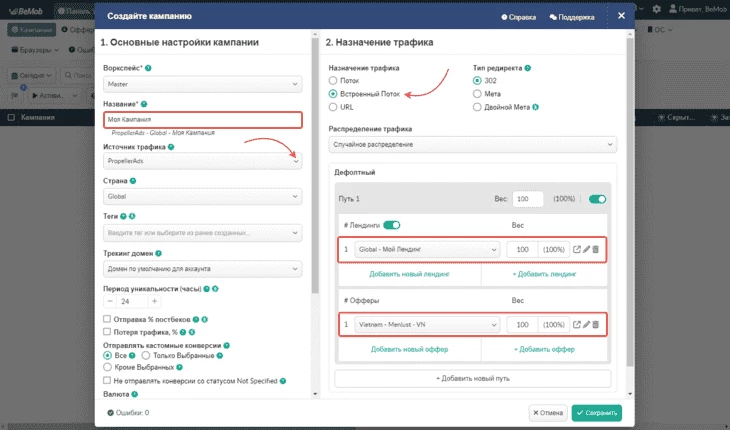
Task: Select the Встроенный Поток radio option
Action: tap(333, 94)
